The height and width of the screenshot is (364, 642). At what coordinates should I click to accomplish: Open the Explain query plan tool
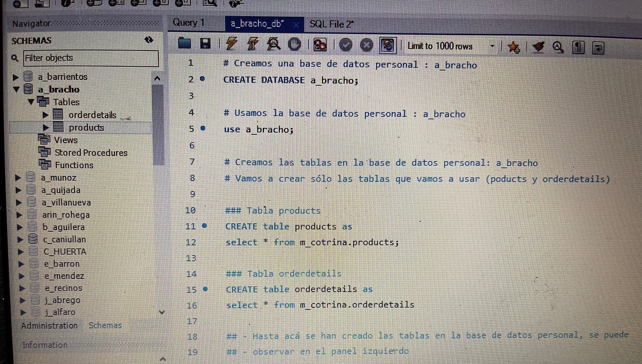point(273,45)
